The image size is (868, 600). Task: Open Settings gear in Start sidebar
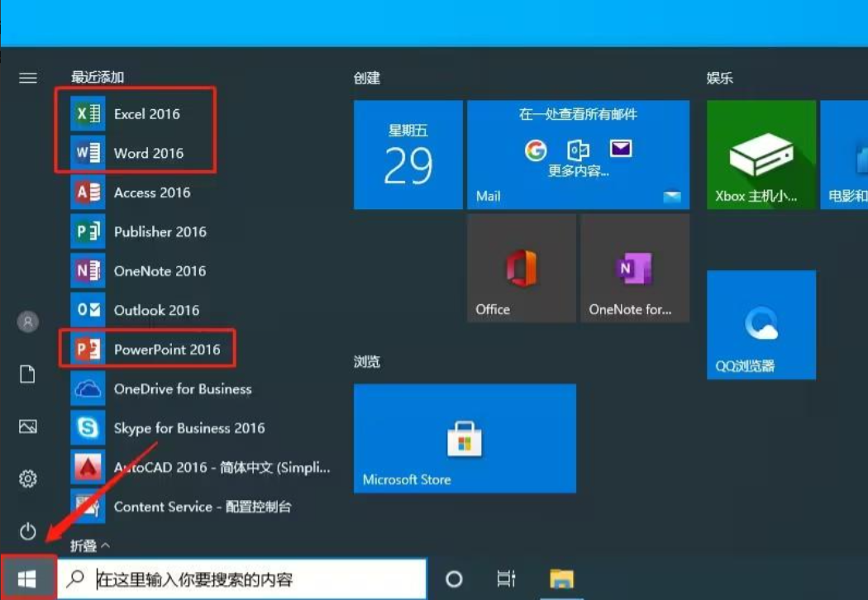click(x=27, y=479)
